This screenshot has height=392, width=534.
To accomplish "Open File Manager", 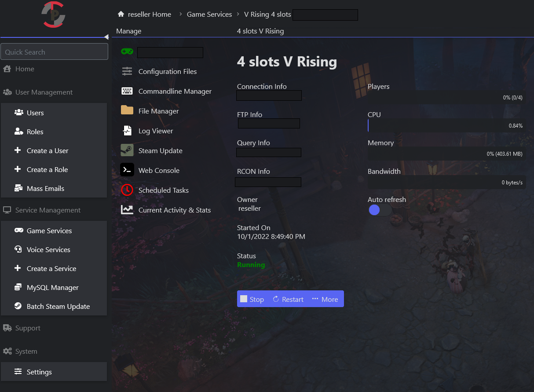I will (158, 111).
